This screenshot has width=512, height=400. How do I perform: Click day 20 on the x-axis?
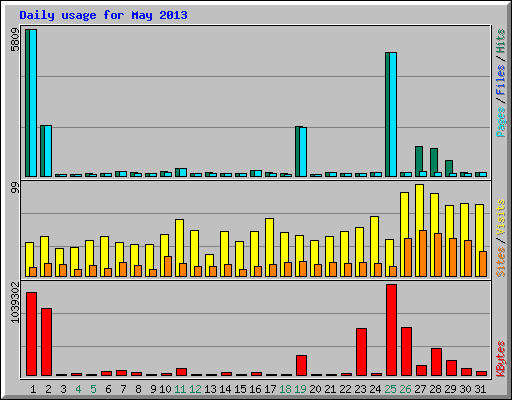tap(315, 389)
